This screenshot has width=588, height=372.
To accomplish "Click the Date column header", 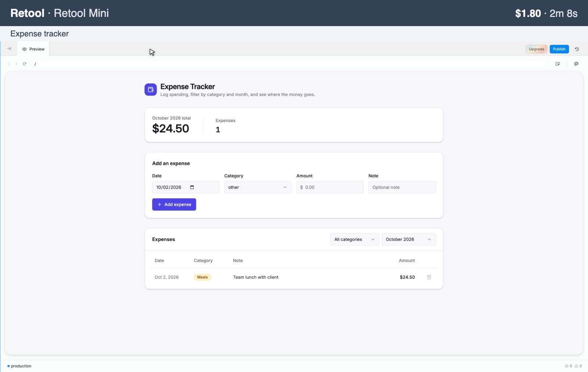I will (159, 261).
